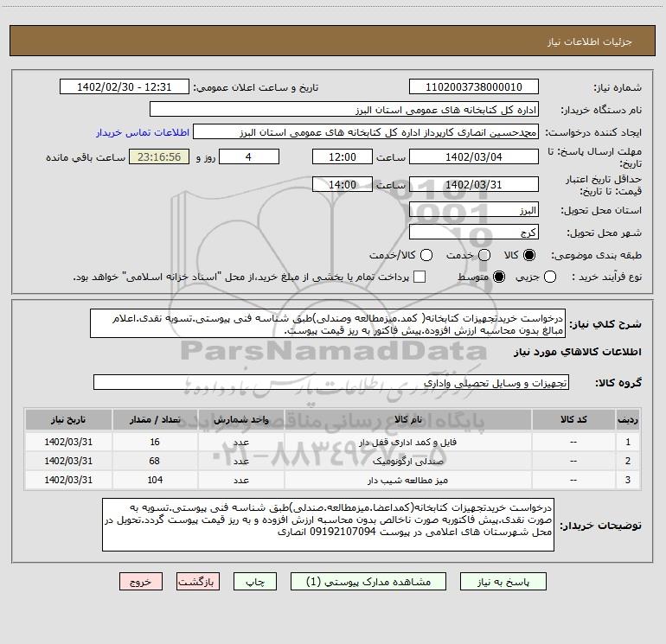The height and width of the screenshot is (644, 666).
Task: Click the remaining days field showing 4
Action: pos(249,157)
